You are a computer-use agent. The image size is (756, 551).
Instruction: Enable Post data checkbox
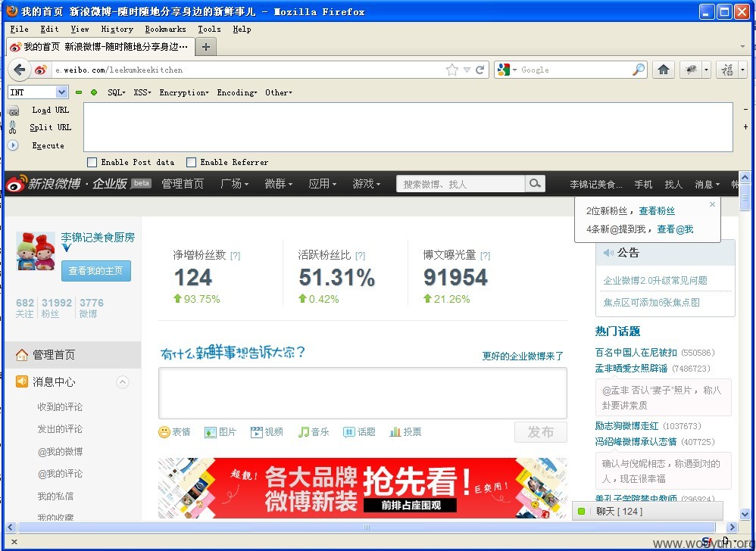92,162
